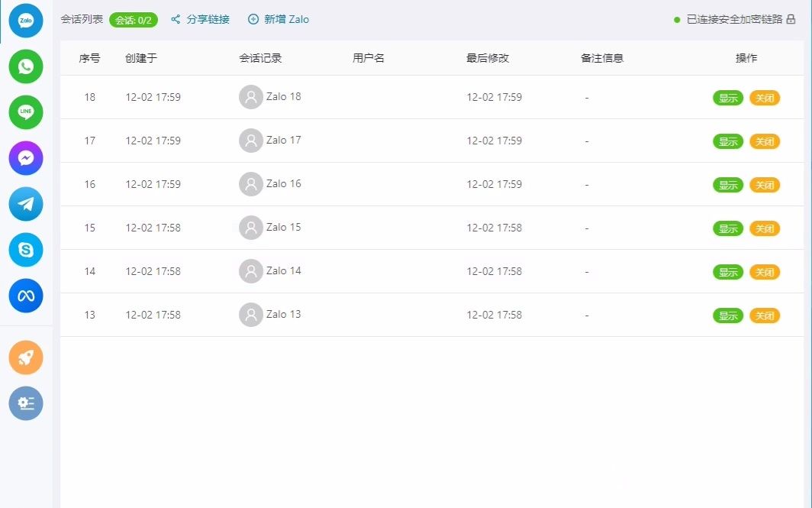The width and height of the screenshot is (812, 508).
Task: Click the Meta channel icon
Action: [x=25, y=296]
